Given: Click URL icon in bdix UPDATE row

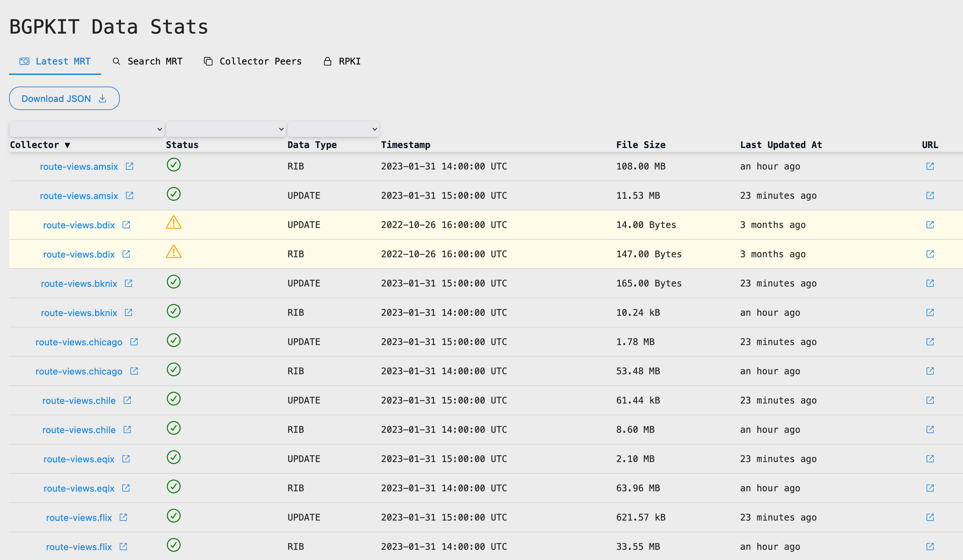Looking at the screenshot, I should (930, 225).
